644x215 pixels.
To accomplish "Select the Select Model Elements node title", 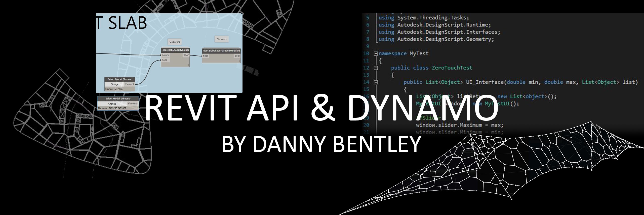I will coord(118,99).
